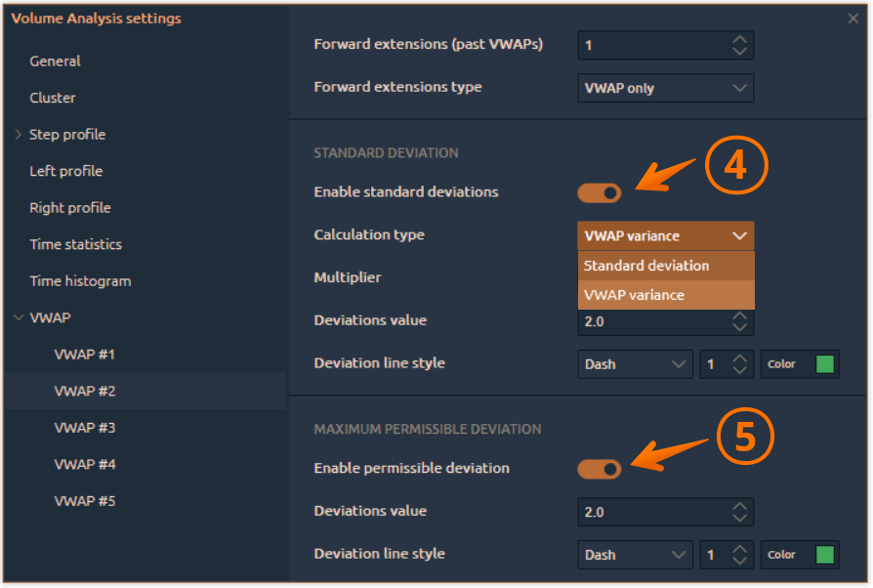
Task: Choose Standard deviation from the list
Action: (x=665, y=266)
